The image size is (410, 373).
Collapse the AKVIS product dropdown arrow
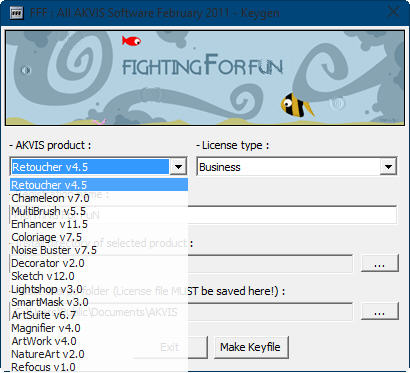click(178, 166)
